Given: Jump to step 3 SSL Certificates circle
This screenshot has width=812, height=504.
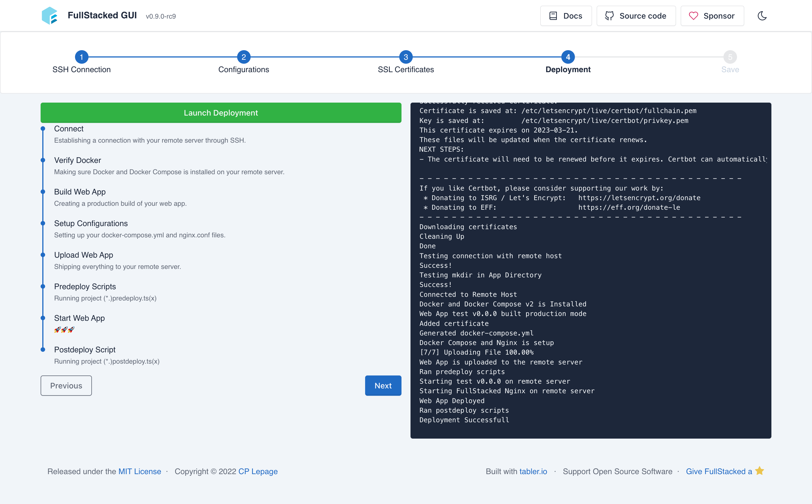Looking at the screenshot, I should pos(406,57).
